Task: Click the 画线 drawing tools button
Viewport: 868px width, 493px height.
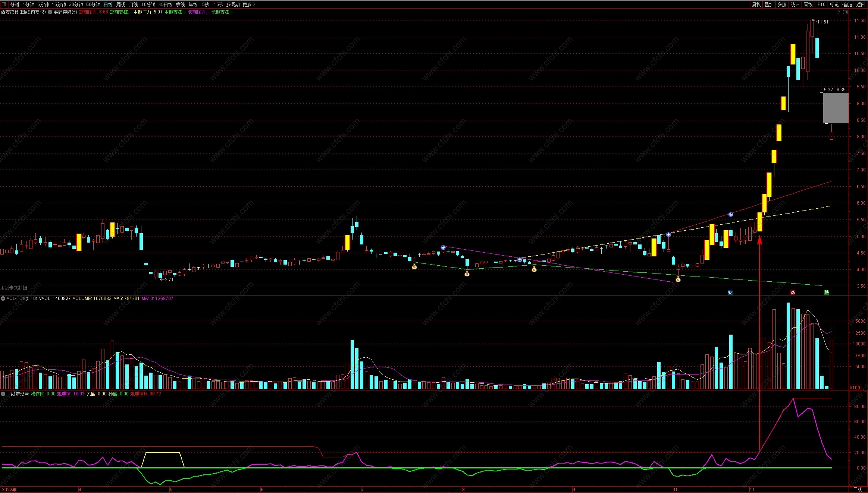Action: pyautogui.click(x=808, y=4)
